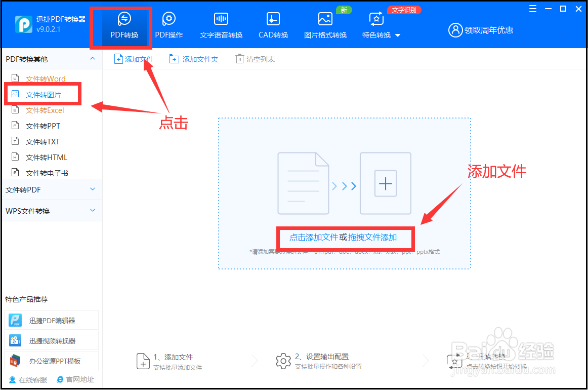The image size is (588, 390).
Task: Open 迅捷PDF编辑器 product recommendation
Action: tap(52, 320)
